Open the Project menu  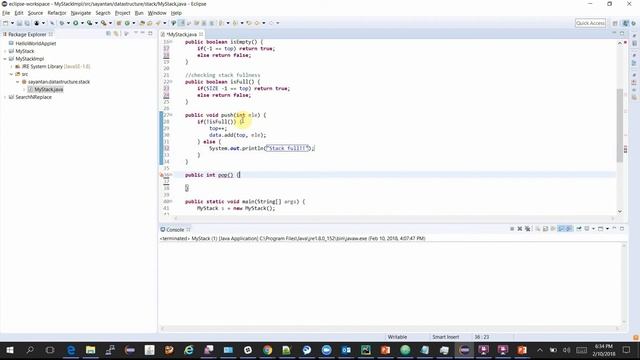coord(122,13)
